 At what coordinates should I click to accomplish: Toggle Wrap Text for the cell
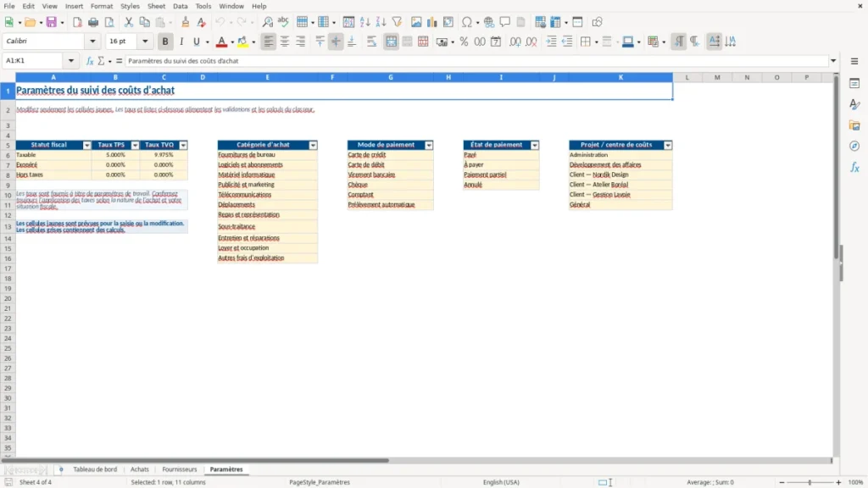[x=371, y=42]
